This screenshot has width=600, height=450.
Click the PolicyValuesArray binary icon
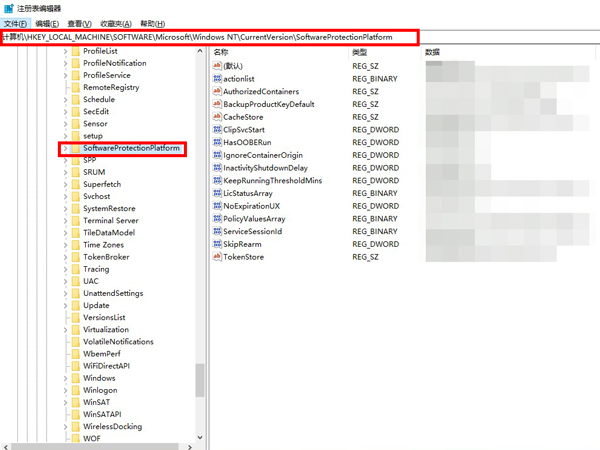pyautogui.click(x=217, y=219)
